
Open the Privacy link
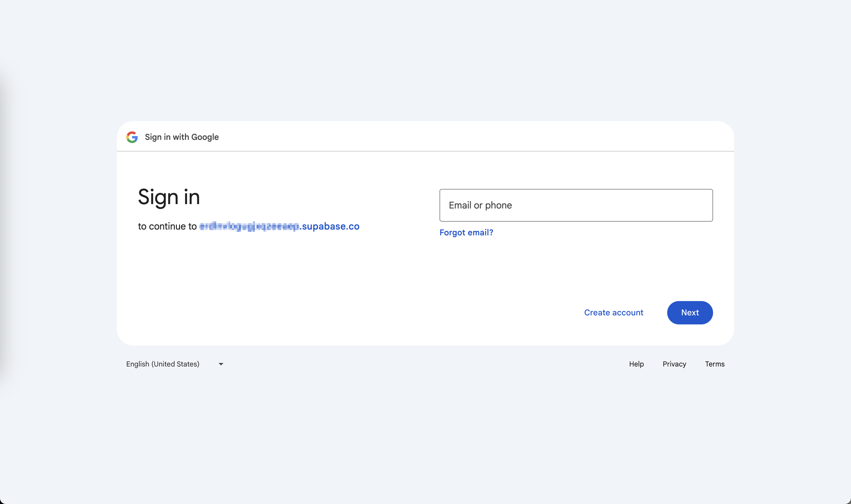point(674,364)
